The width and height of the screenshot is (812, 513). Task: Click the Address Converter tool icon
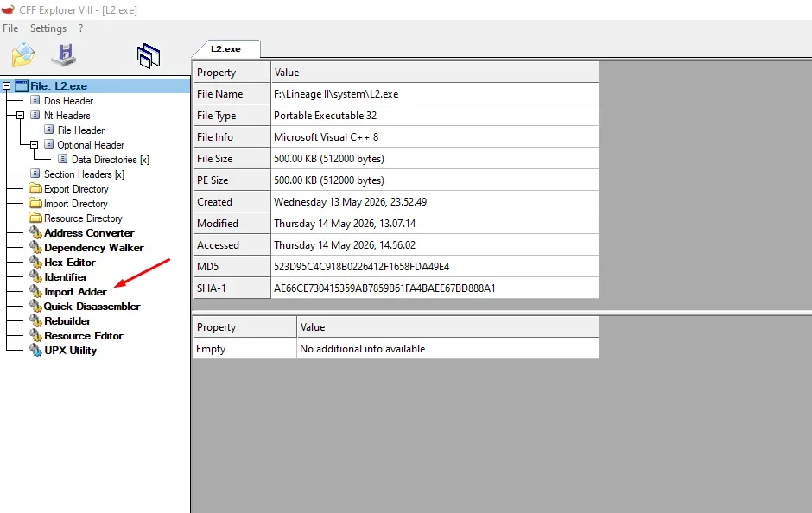tap(35, 232)
